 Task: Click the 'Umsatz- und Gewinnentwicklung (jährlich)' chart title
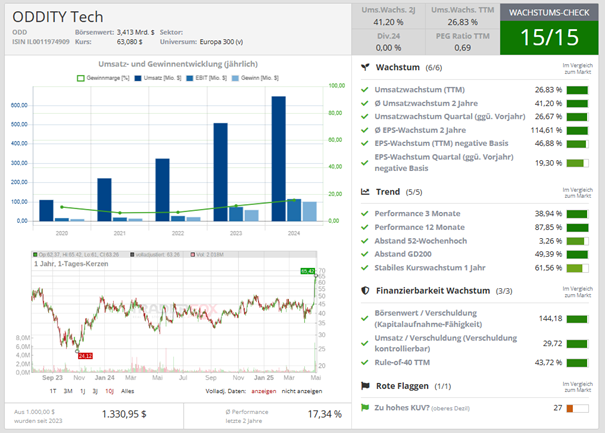pyautogui.click(x=178, y=64)
